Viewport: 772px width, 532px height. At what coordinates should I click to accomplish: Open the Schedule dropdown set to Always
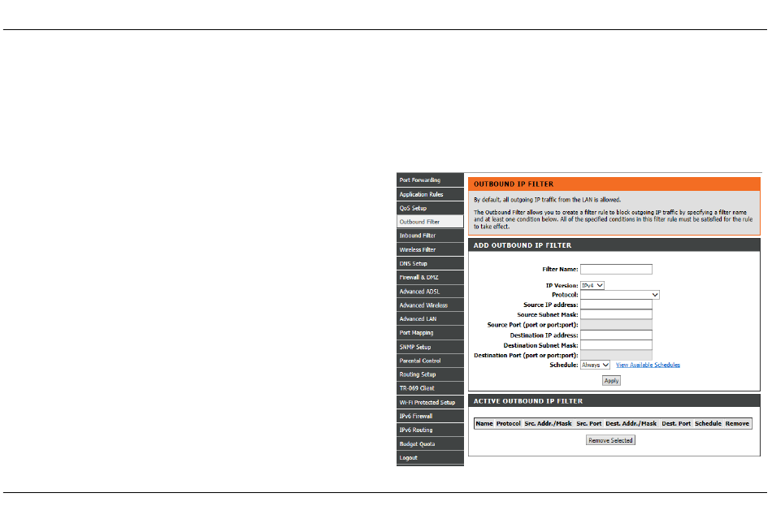595,365
